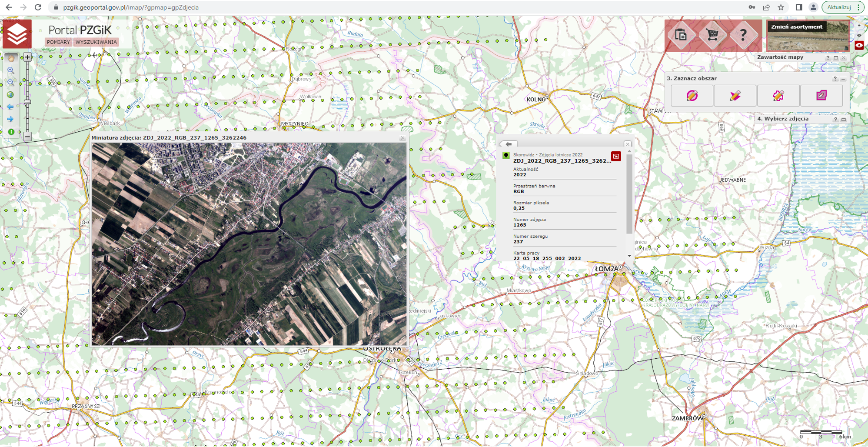Choose the irregular polygon selection tool

[x=778, y=96]
